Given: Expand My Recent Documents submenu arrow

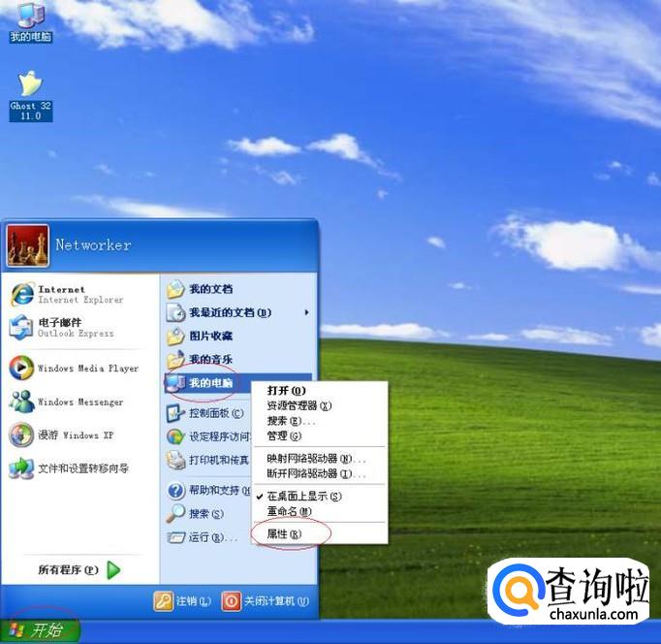Looking at the screenshot, I should tap(306, 312).
